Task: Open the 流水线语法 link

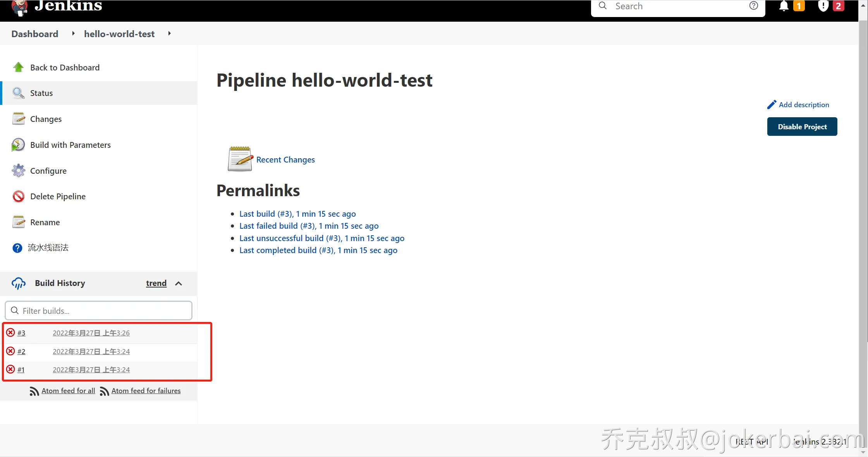Action: (x=48, y=248)
